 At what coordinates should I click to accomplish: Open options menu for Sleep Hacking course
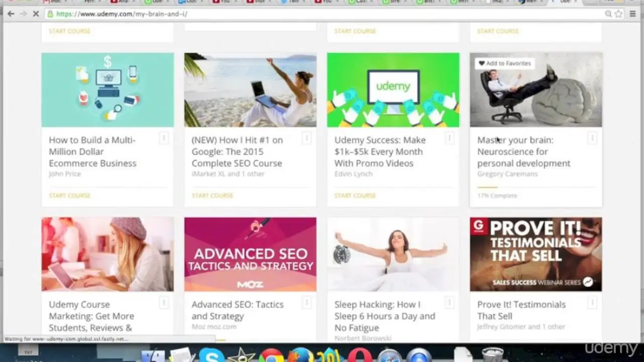point(449,302)
